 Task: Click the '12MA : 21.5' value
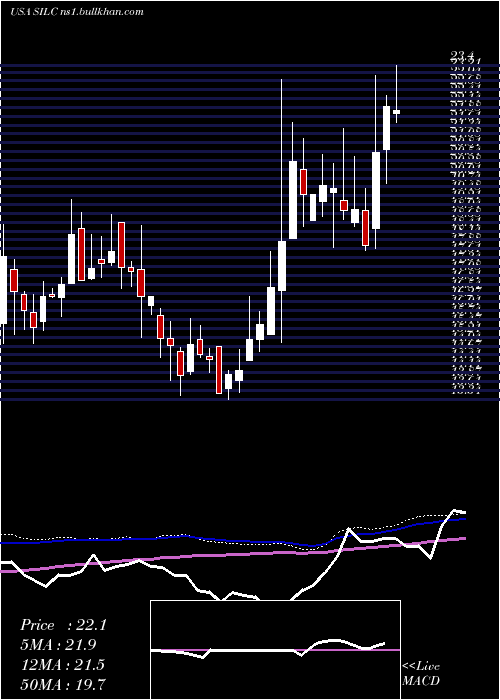pos(62,665)
